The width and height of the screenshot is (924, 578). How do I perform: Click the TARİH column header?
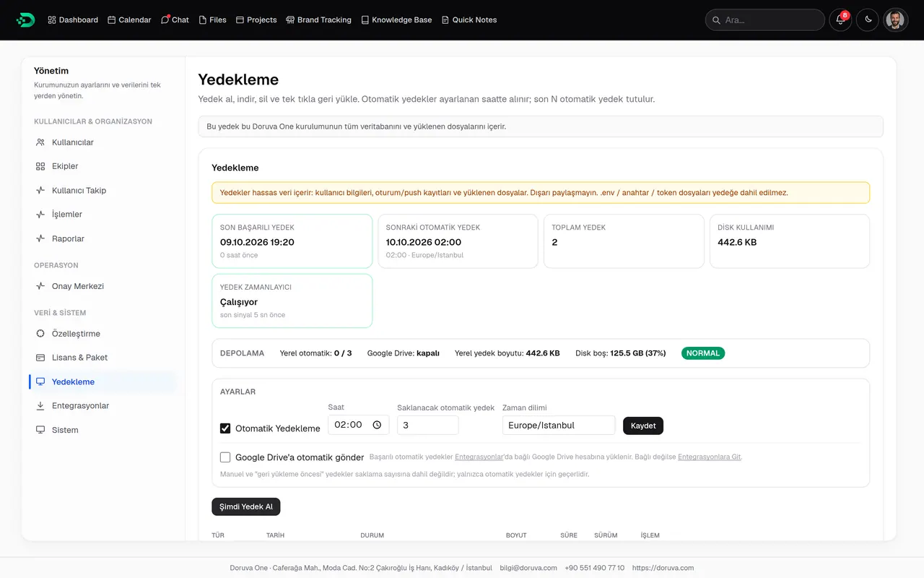click(275, 535)
